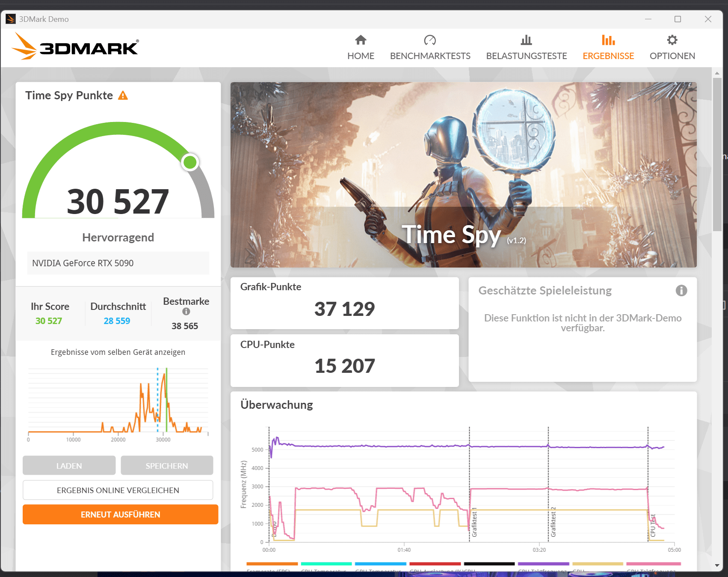Click the Überwachung section heading
This screenshot has width=728, height=577.
(x=277, y=405)
